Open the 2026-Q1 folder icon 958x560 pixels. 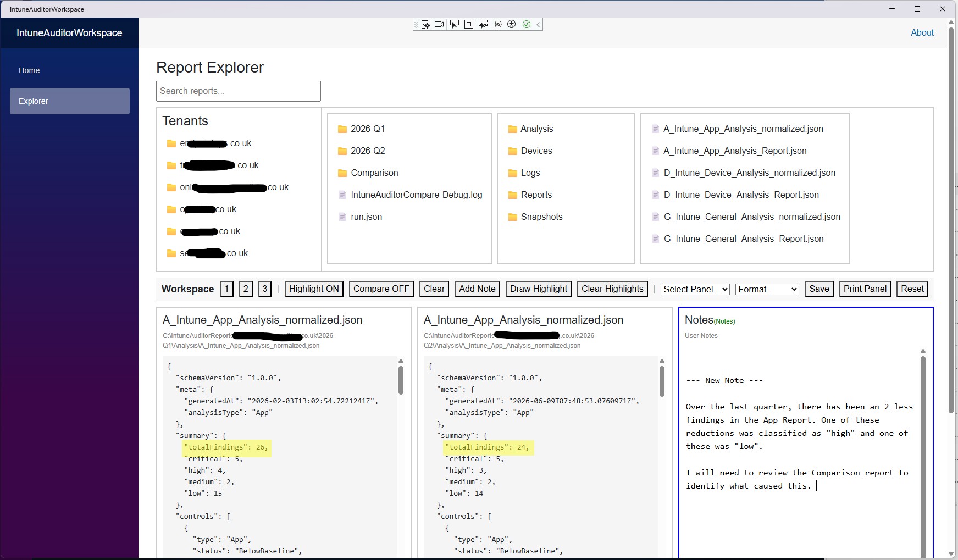tap(342, 129)
